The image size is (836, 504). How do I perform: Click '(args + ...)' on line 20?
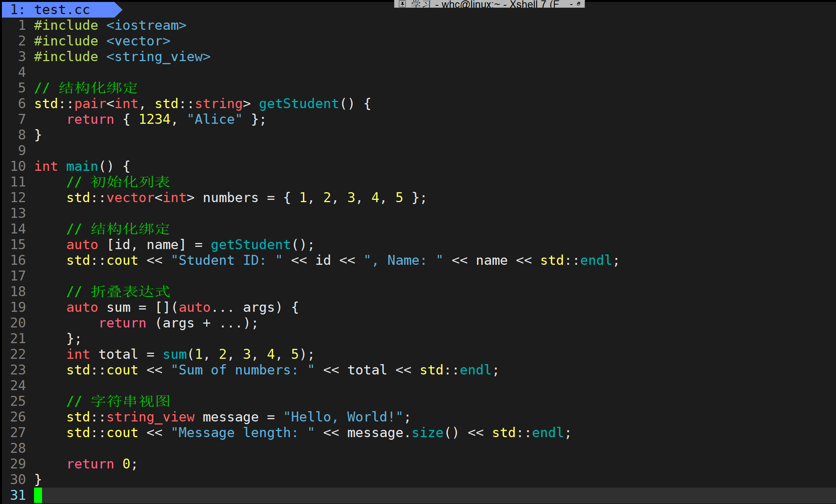[x=203, y=323]
